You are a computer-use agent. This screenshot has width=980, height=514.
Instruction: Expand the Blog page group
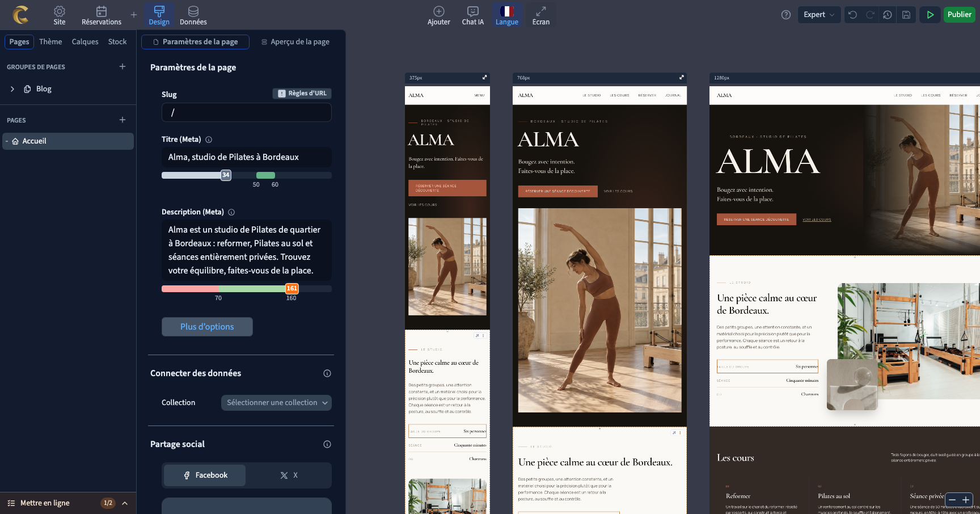tap(12, 89)
